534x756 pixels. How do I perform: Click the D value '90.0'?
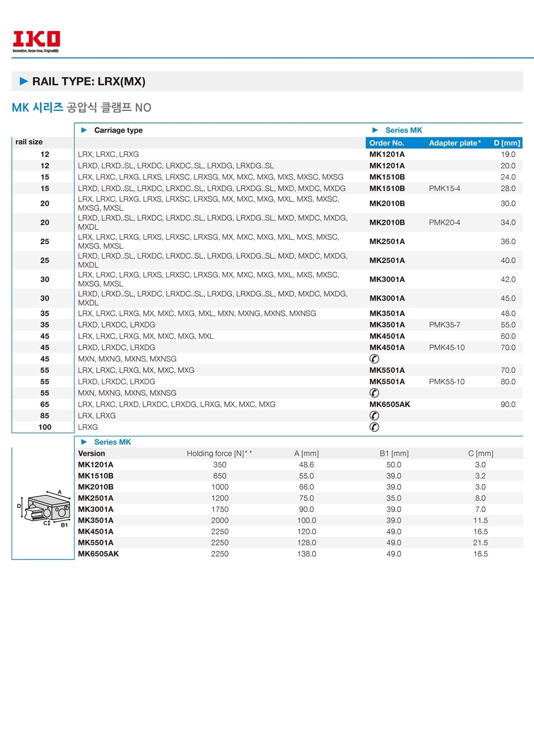[x=508, y=404]
